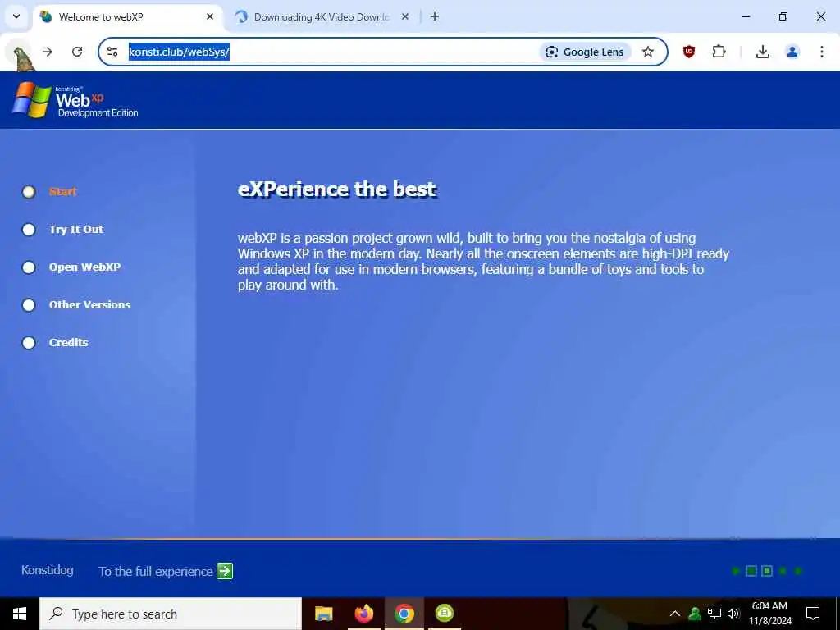The height and width of the screenshot is (630, 840).
Task: Close the Downloading 4K Video tab
Action: pos(405,16)
